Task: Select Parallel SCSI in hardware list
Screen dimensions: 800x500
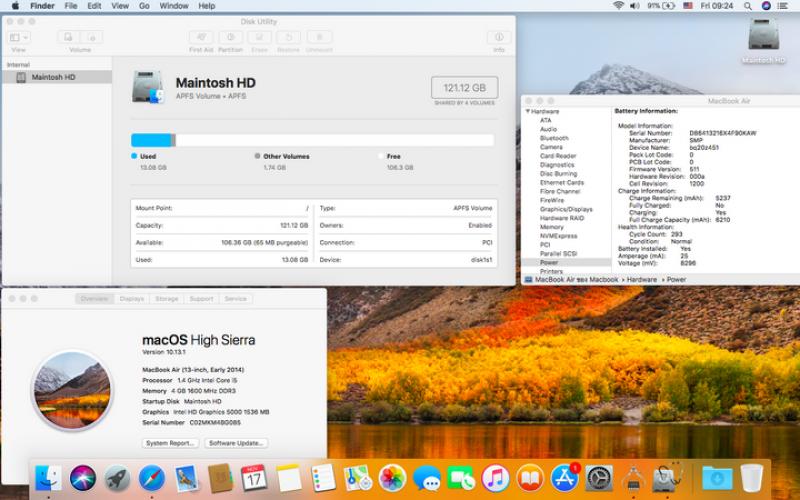Action: click(x=558, y=254)
